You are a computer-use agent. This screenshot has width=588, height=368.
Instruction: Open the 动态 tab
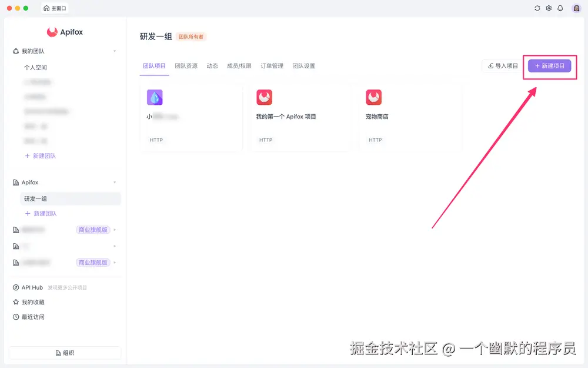coord(212,66)
